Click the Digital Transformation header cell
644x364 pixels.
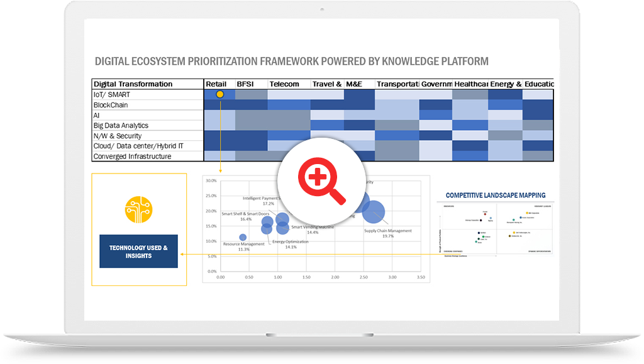click(x=133, y=84)
